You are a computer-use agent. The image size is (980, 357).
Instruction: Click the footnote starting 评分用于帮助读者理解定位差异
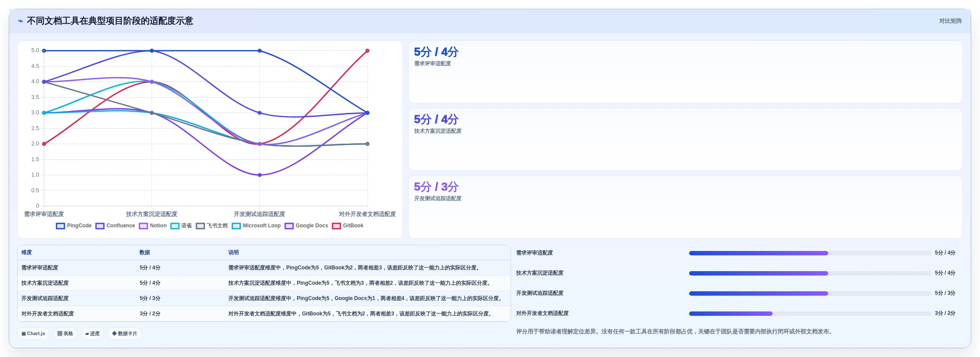click(675, 332)
